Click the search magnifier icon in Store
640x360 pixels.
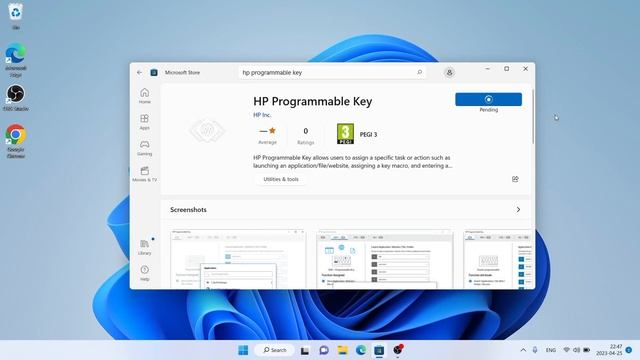(x=419, y=72)
